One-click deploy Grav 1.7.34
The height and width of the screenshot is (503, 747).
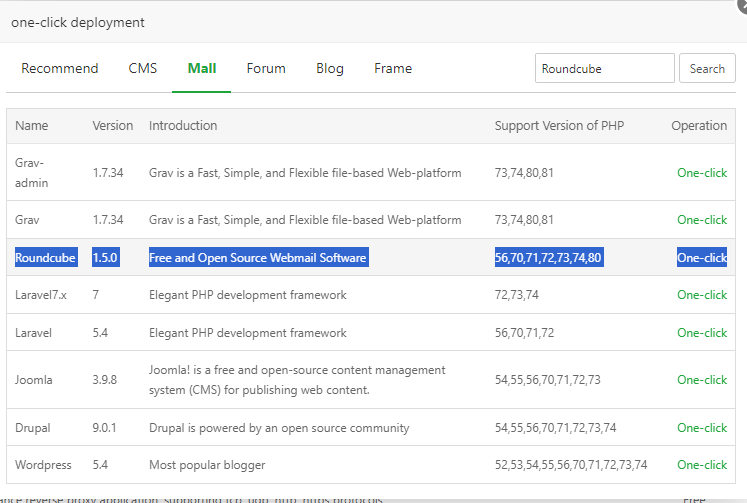[702, 220]
